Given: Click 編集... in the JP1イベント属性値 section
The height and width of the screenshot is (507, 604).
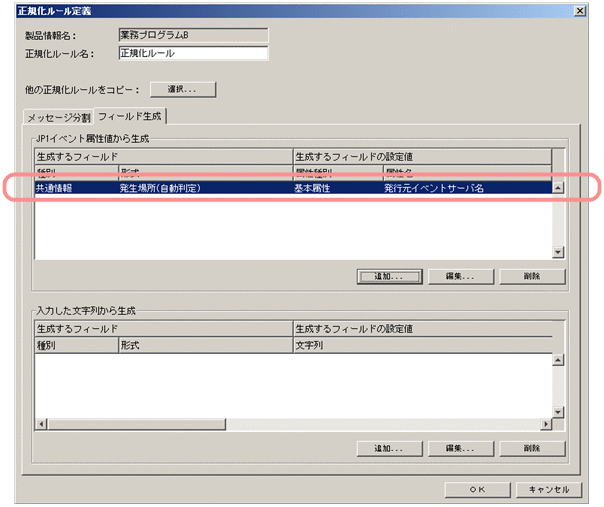Looking at the screenshot, I should click(461, 277).
